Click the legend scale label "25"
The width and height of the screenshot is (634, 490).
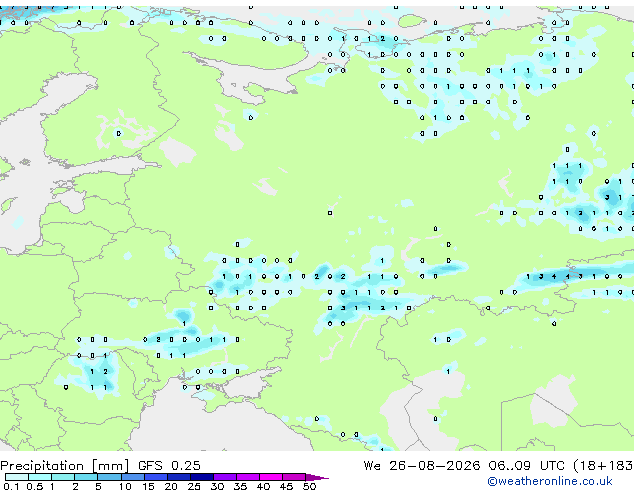click(x=194, y=486)
